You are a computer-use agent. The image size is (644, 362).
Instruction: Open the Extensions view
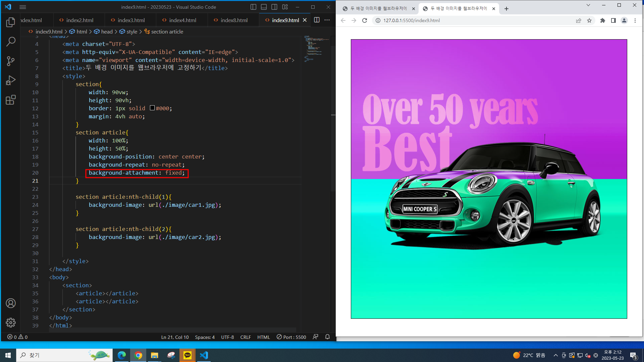(11, 100)
